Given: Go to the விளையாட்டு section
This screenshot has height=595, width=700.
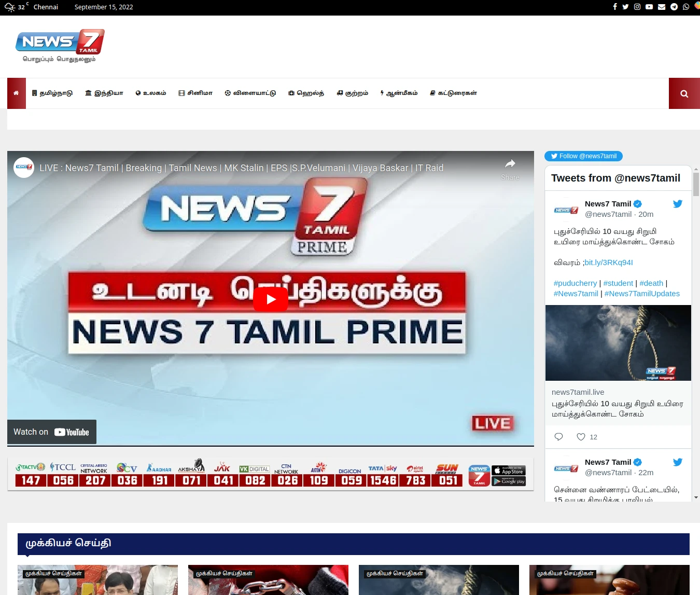Looking at the screenshot, I should [250, 93].
